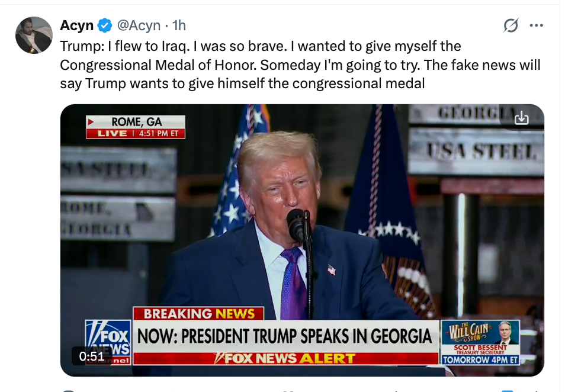Screen dimensions: 565x392
Task: Click the blue verified badge next to Acyn
Action: [x=105, y=25]
